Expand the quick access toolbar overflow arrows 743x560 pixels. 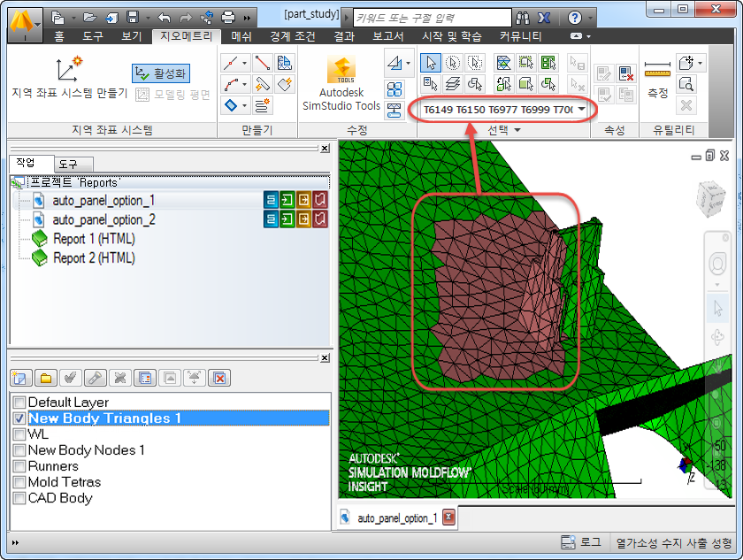(x=247, y=18)
